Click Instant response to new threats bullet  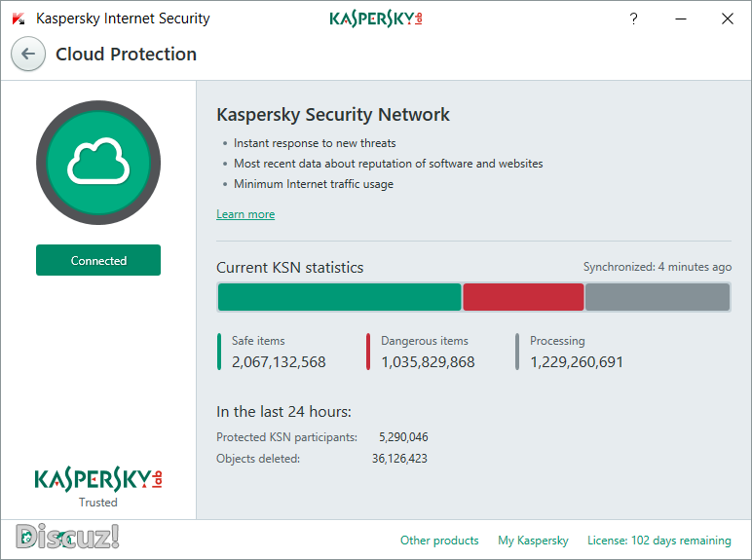click(315, 143)
